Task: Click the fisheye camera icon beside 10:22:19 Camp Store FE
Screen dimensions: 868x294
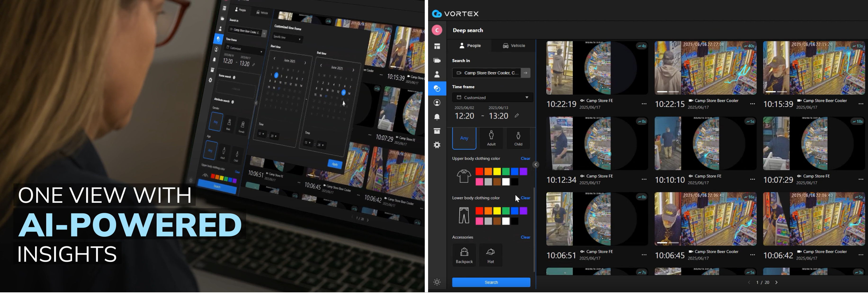Action: pyautogui.click(x=582, y=101)
